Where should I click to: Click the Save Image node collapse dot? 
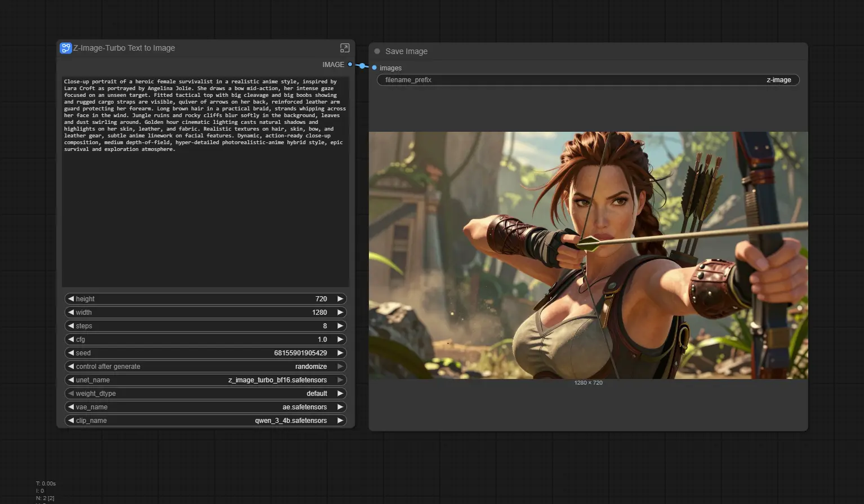[x=377, y=51]
